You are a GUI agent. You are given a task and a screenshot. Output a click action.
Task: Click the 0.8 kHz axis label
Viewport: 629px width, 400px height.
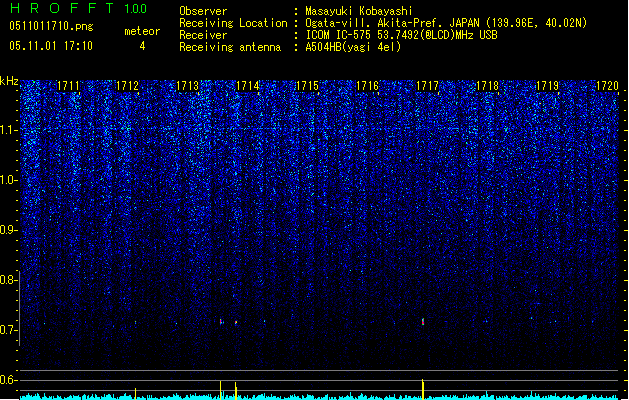(8, 280)
